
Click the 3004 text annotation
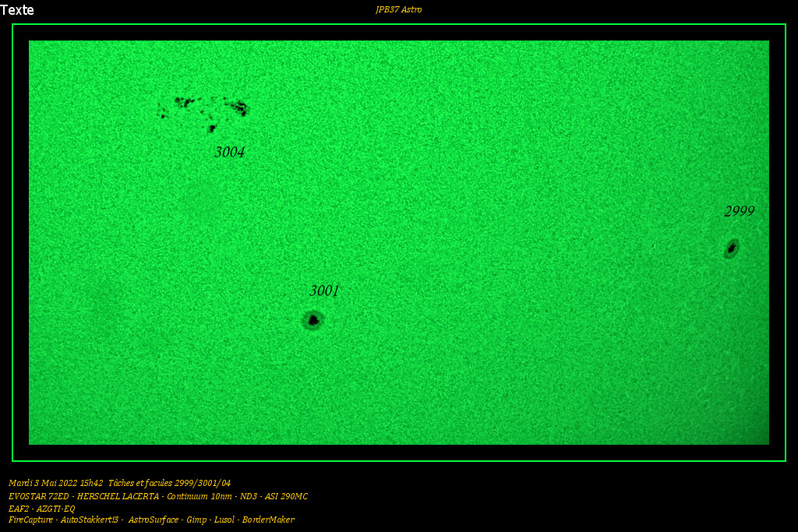pyautogui.click(x=229, y=153)
